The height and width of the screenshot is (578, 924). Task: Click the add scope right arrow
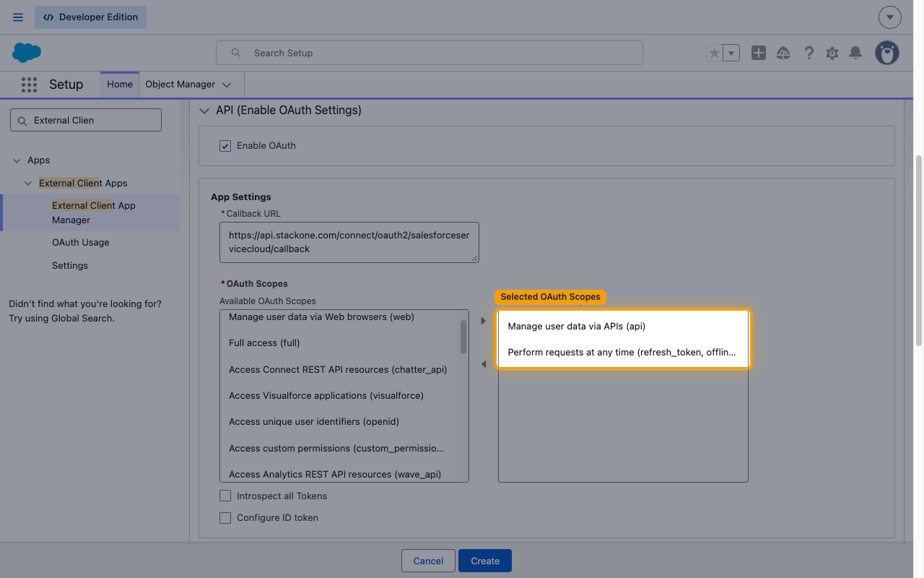(x=484, y=321)
